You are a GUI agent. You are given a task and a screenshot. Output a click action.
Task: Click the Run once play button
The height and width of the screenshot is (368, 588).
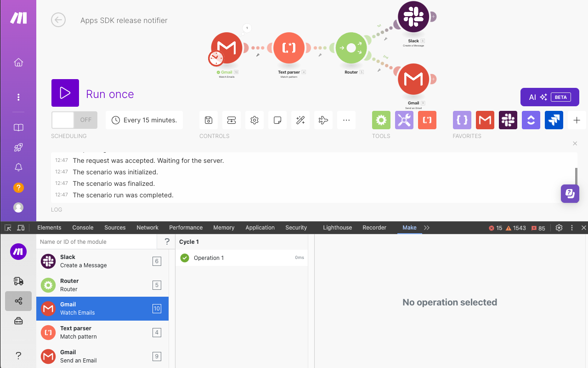pyautogui.click(x=65, y=93)
